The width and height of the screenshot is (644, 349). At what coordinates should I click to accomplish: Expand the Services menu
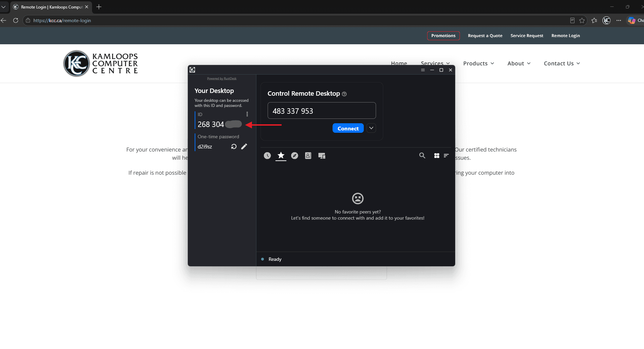point(435,63)
